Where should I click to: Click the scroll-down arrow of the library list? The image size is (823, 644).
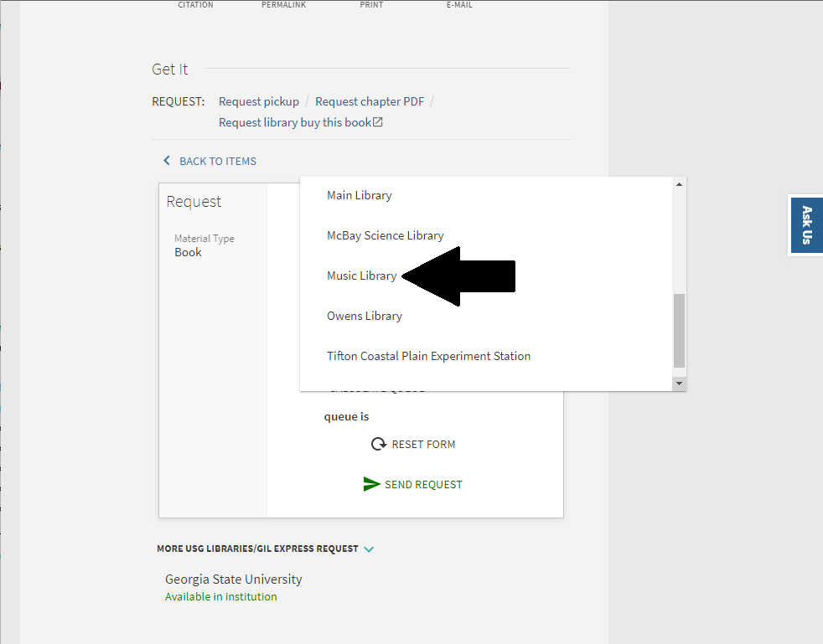click(x=679, y=383)
